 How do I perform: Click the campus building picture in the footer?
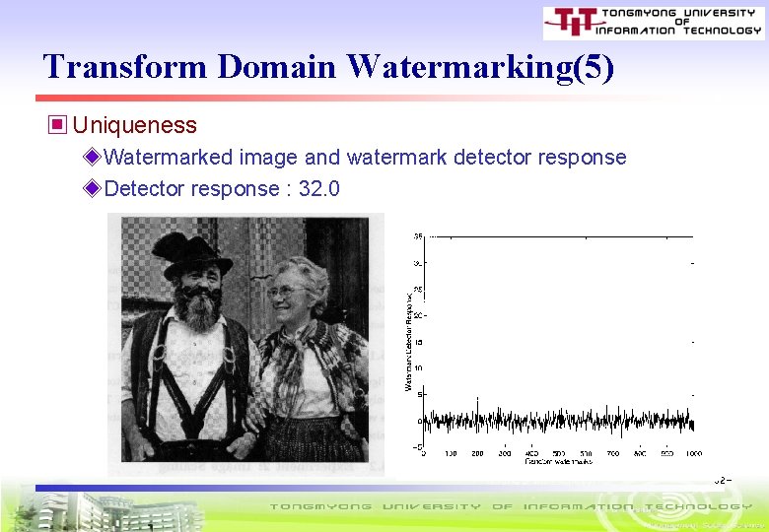click(105, 512)
